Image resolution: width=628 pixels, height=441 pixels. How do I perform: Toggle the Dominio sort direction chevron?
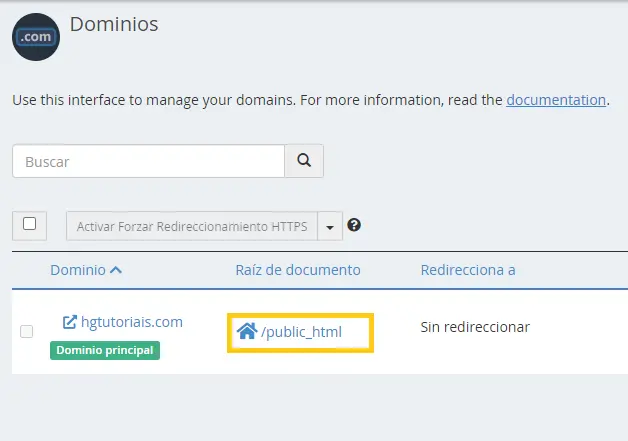click(x=116, y=270)
